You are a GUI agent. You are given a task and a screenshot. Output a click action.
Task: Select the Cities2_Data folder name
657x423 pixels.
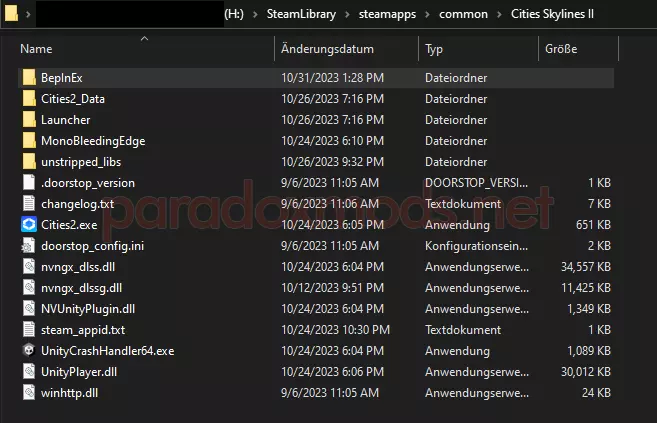pos(73,99)
